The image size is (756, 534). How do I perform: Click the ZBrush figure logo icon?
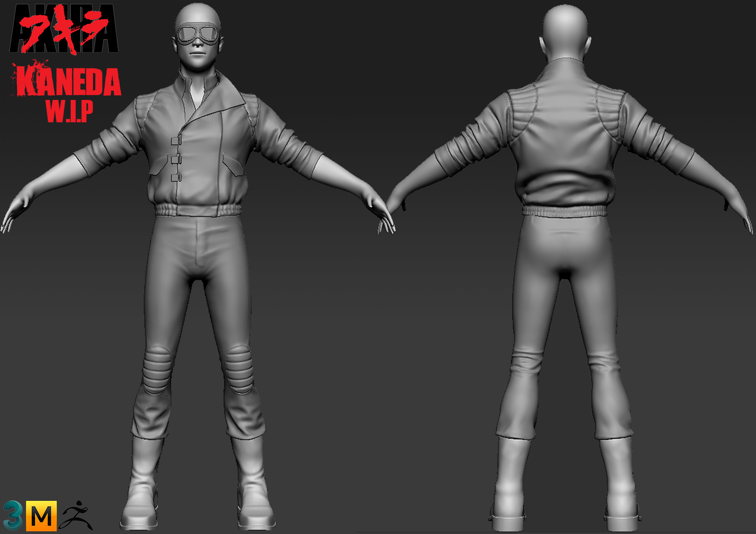(76, 515)
